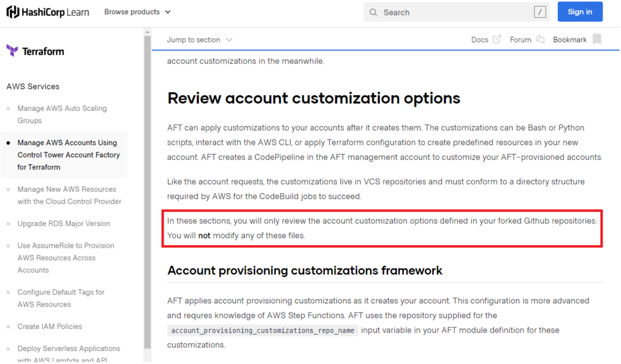This screenshot has height=364, width=621.
Task: Open Deploy Serverless Applications tutorial
Action: 69,354
